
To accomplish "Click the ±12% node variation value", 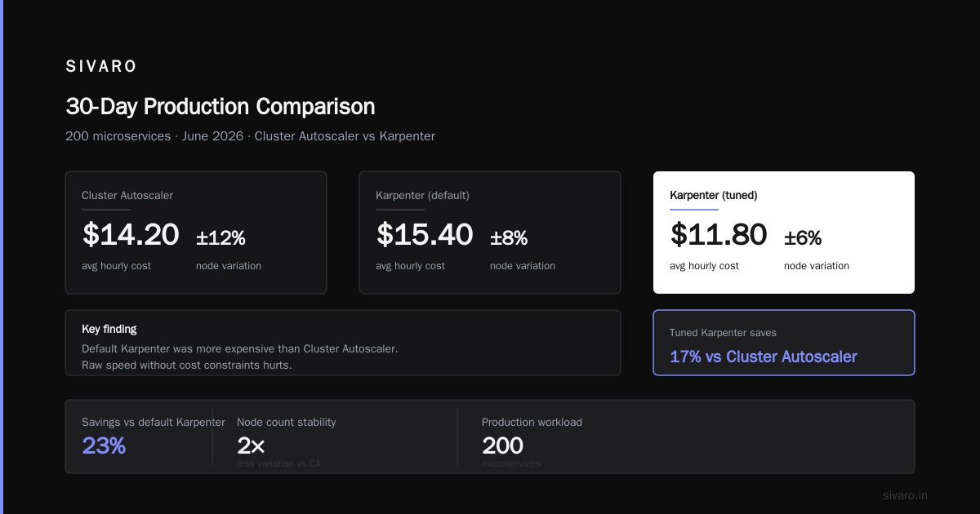I will [x=220, y=238].
